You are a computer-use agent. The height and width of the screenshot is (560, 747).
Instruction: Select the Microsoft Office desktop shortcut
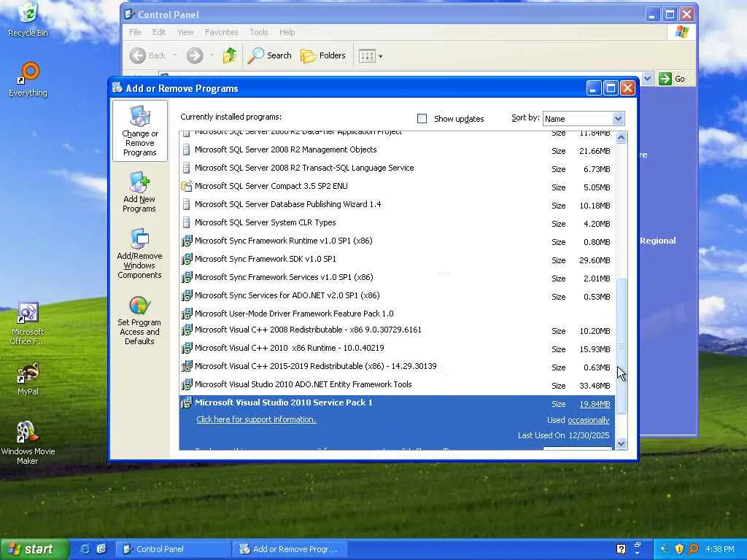[x=28, y=324]
